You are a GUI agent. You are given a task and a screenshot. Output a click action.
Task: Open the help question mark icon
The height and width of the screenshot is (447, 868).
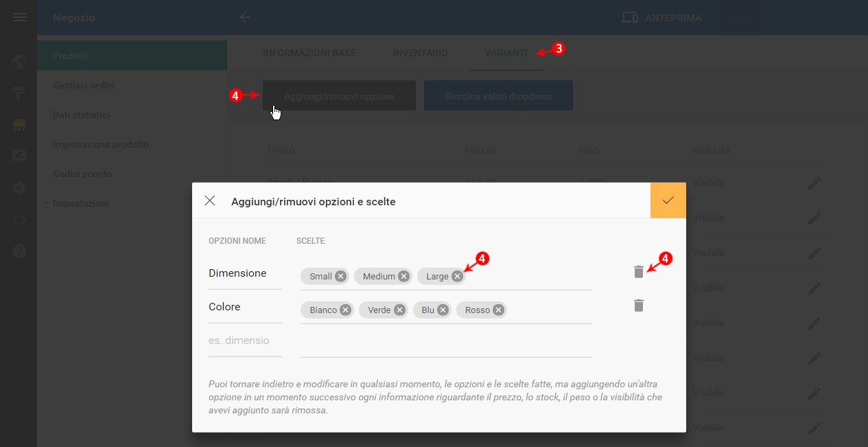point(19,251)
